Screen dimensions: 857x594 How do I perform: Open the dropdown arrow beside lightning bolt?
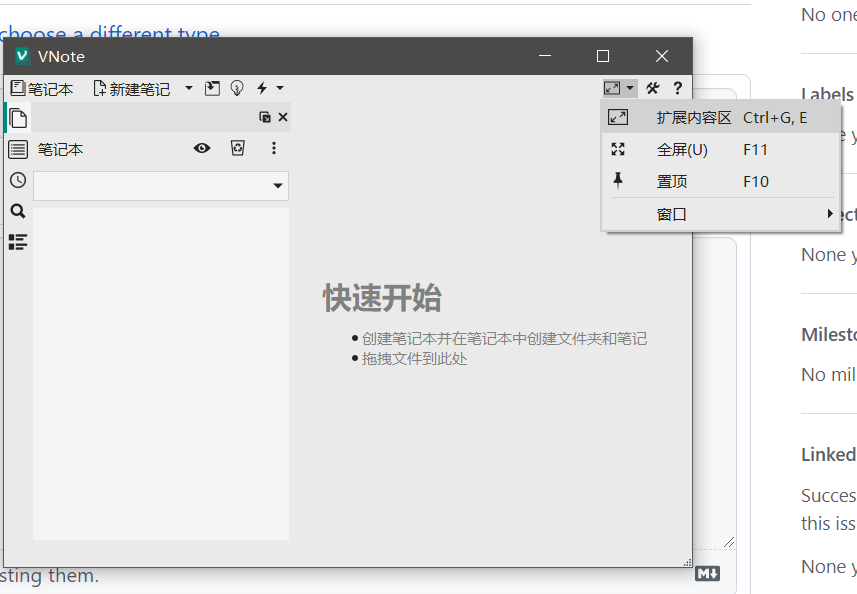point(280,88)
